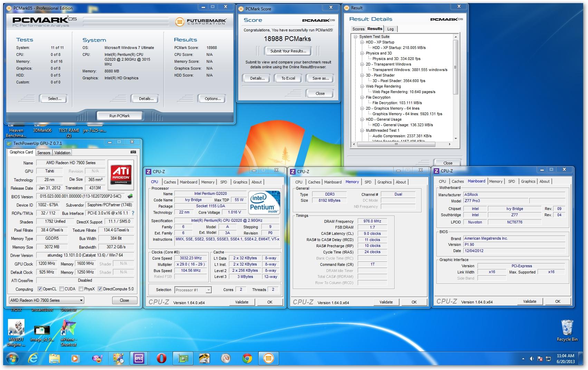Viewport: 588px width, 370px height.
Task: Open Google Chrome taskbar icon
Action: click(x=247, y=359)
